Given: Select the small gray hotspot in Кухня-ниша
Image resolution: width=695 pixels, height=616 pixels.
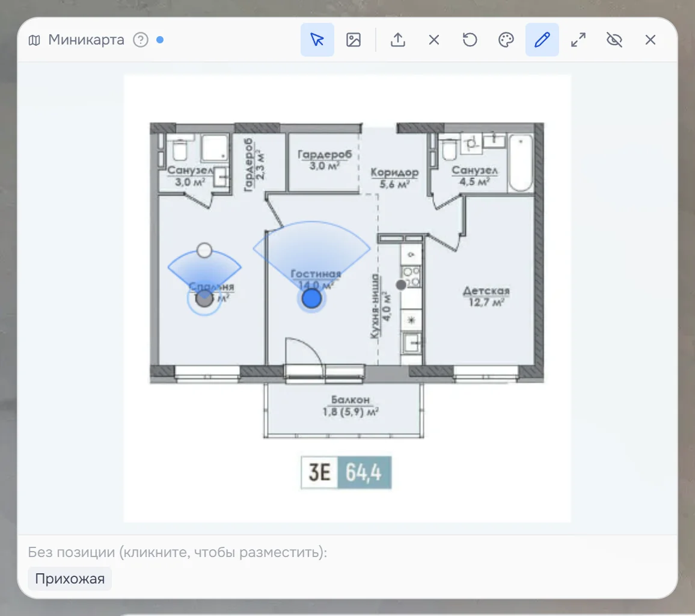Looking at the screenshot, I should [401, 285].
